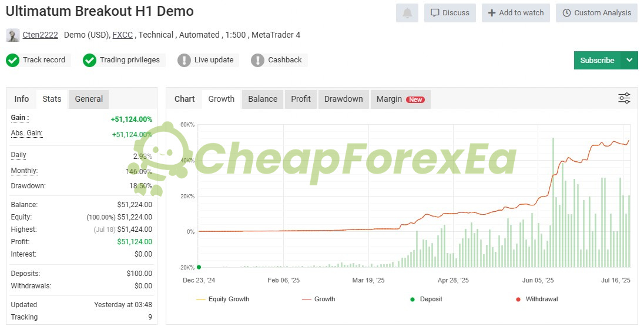Select the Info tab
This screenshot has width=644, height=326.
point(21,99)
